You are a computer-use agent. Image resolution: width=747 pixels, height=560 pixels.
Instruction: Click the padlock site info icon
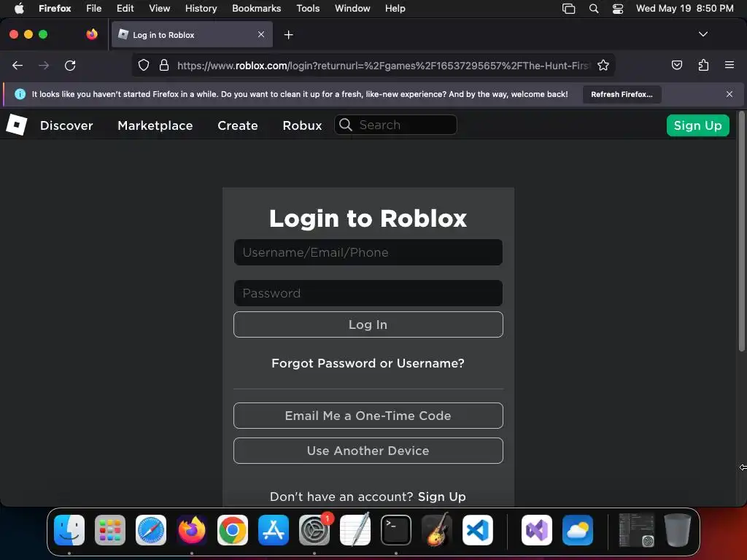(x=164, y=66)
